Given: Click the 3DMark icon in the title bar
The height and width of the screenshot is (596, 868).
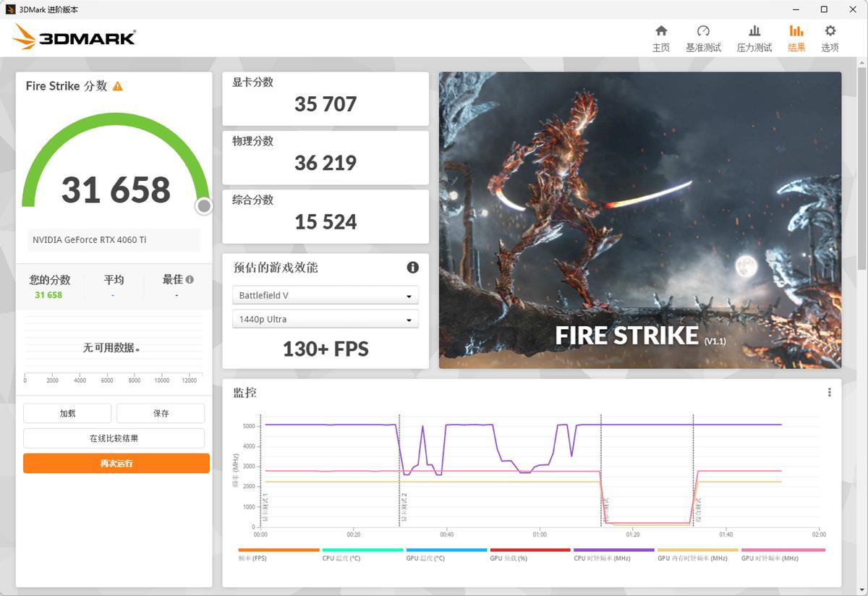Looking at the screenshot, I should tap(9, 9).
